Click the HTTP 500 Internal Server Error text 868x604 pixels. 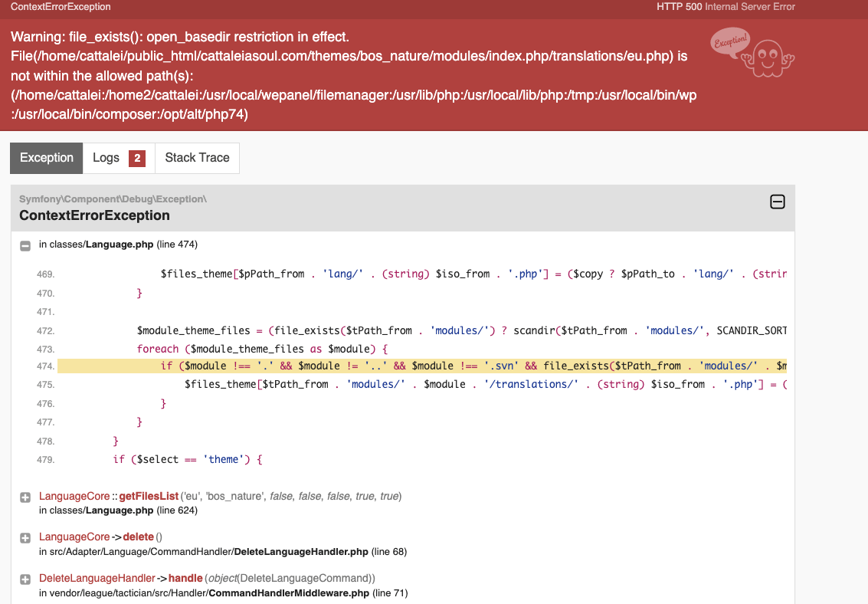point(726,7)
